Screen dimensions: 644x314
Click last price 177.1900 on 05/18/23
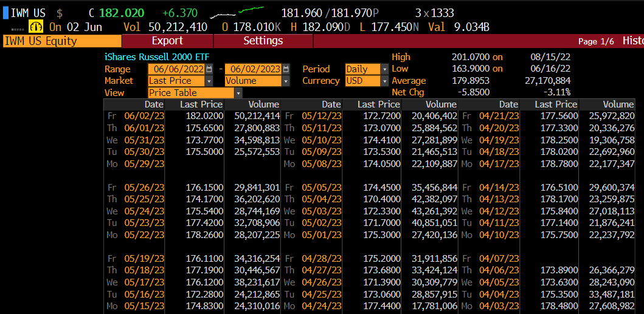click(x=204, y=270)
